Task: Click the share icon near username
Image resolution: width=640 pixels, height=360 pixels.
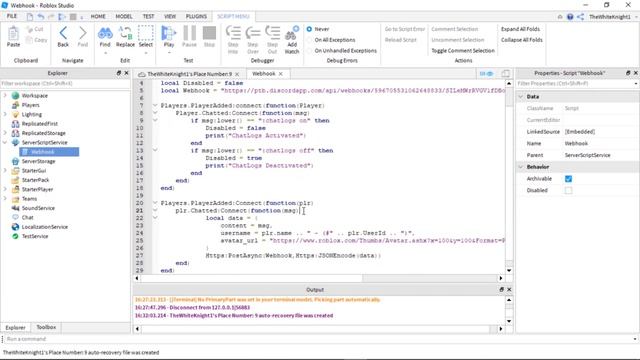Action: pos(580,17)
